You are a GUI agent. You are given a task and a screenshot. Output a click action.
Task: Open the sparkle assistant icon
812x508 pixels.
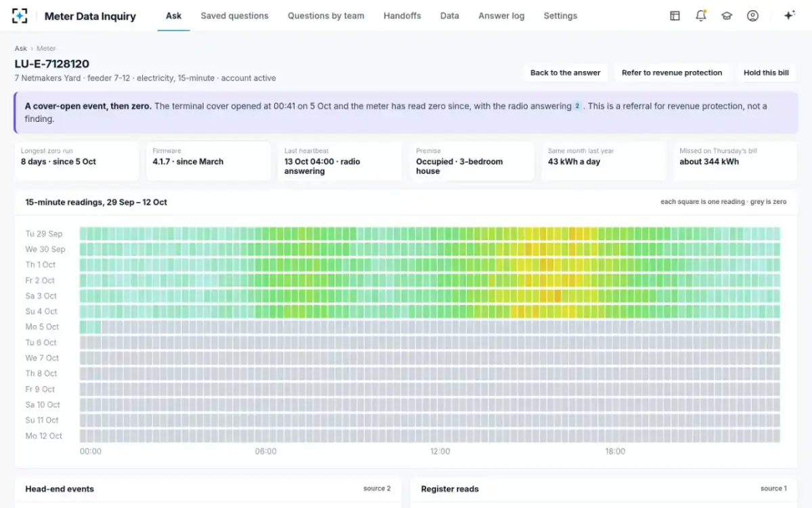tap(788, 16)
